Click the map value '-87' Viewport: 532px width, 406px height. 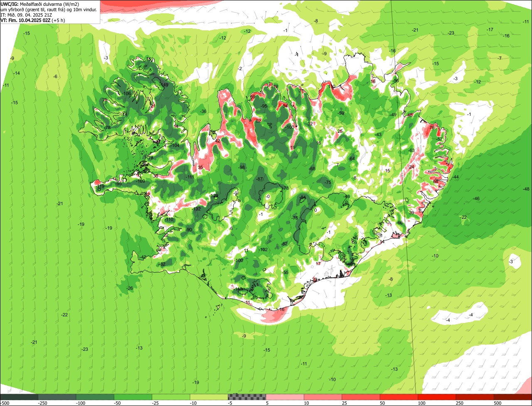coord(260,179)
